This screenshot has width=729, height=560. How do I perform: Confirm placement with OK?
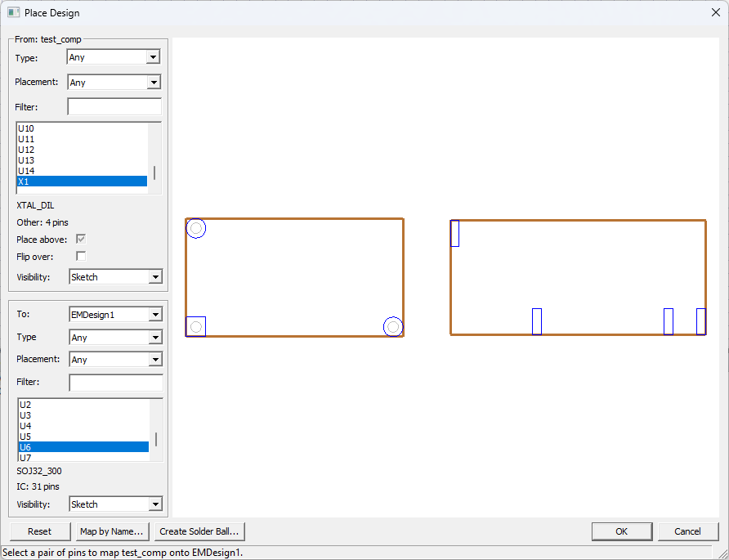point(622,531)
